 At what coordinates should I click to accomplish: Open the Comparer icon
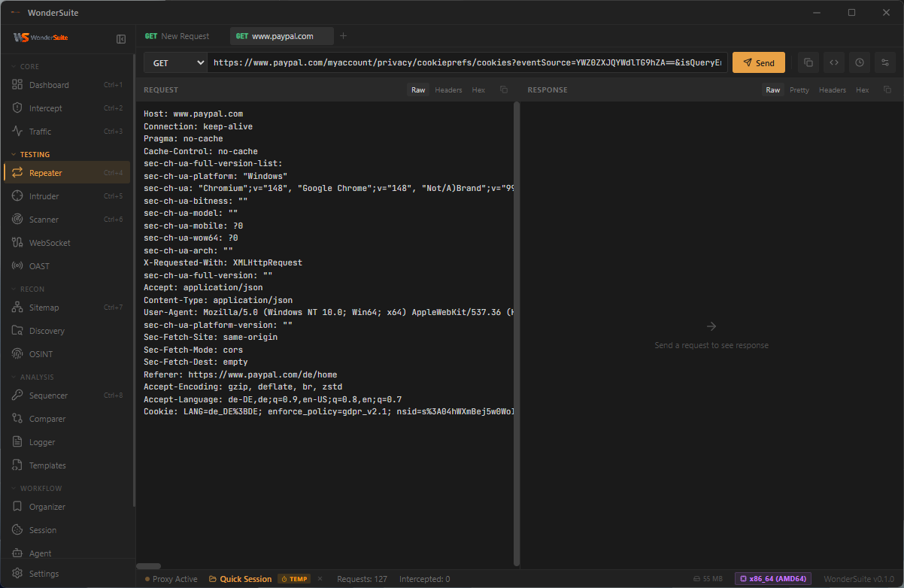[x=17, y=419]
